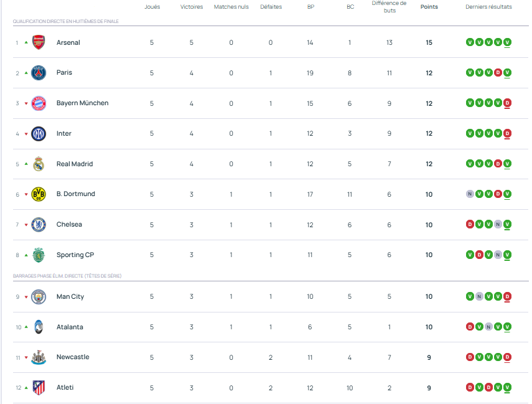
Task: Click the Atalanta club logo
Action: [x=39, y=327]
